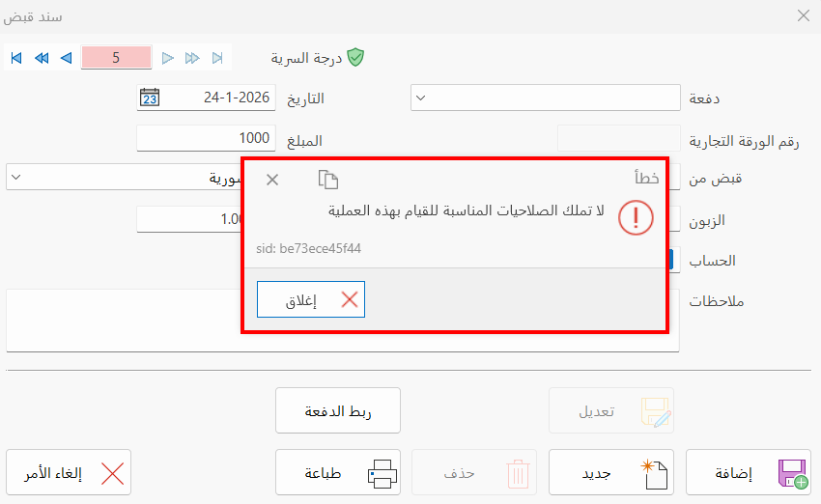Click the سند قبض window title
821x504 pixels.
tap(33, 16)
